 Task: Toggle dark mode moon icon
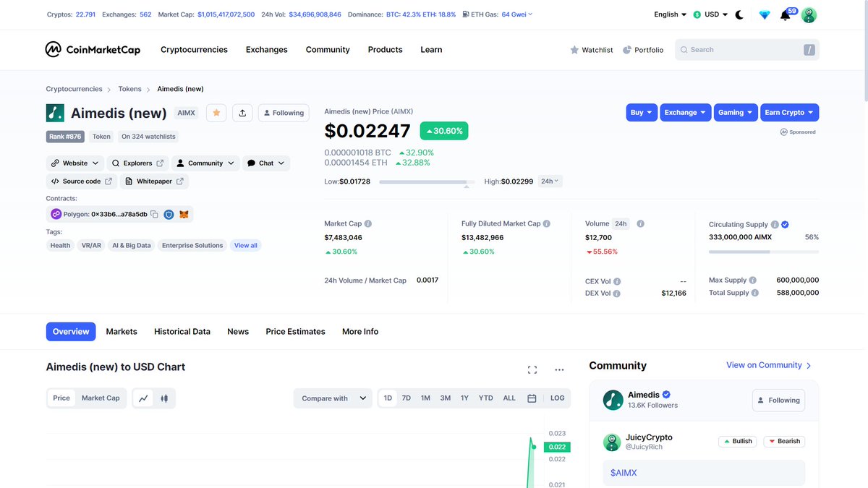click(739, 14)
